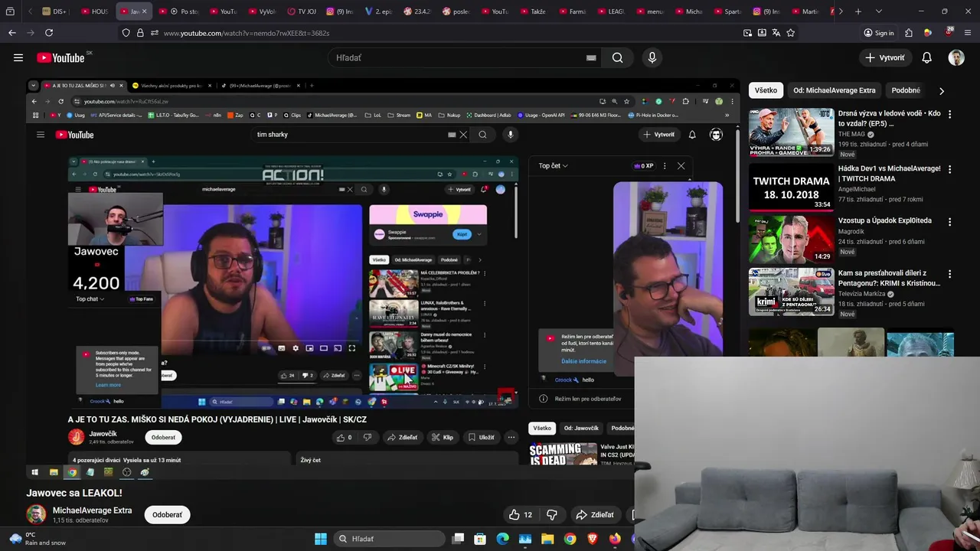Screen dimensions: 980x551
Task: Expand the list all tabs chevron
Action: pyautogui.click(x=878, y=11)
